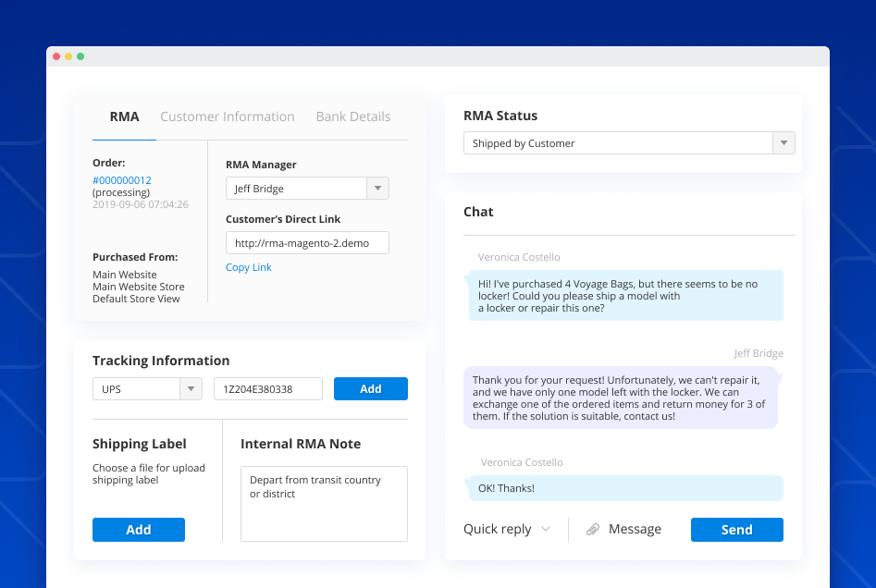The width and height of the screenshot is (876, 588).
Task: Select the RMA tab
Action: [x=123, y=116]
